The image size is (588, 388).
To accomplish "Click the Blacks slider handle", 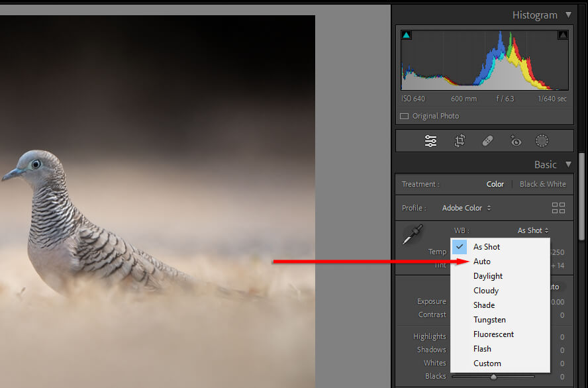I will (493, 377).
